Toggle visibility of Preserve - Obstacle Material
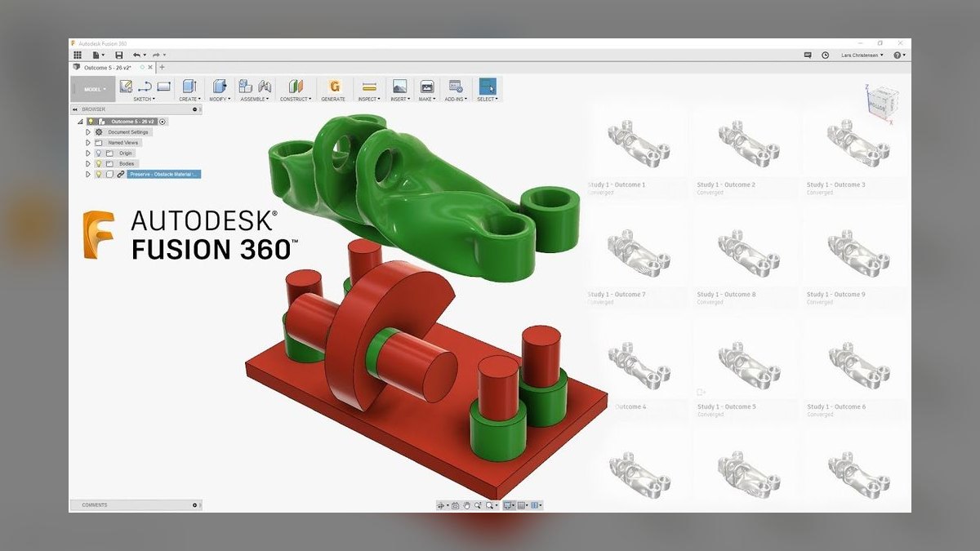The width and height of the screenshot is (980, 551). point(99,174)
